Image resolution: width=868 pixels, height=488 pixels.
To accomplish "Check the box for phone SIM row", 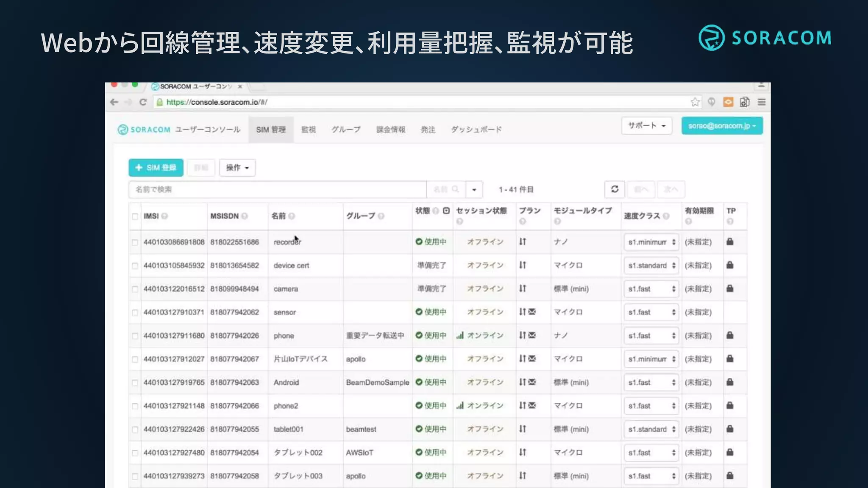I will coord(135,336).
